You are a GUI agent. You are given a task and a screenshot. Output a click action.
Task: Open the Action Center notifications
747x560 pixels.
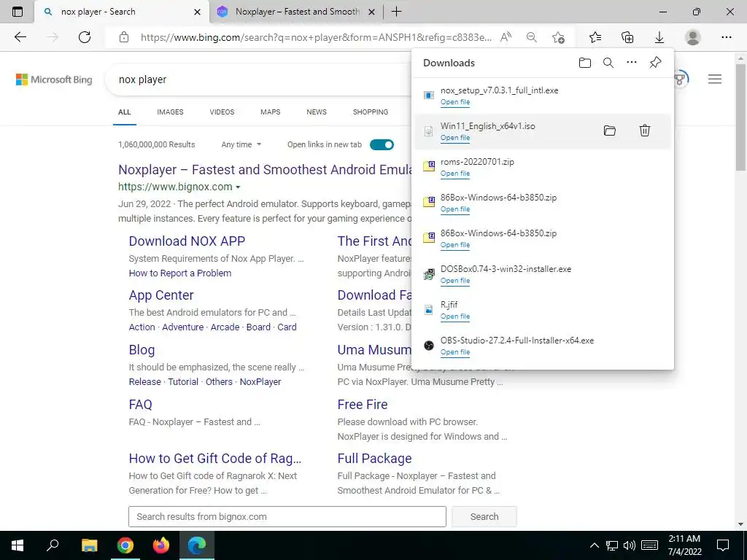point(723,545)
